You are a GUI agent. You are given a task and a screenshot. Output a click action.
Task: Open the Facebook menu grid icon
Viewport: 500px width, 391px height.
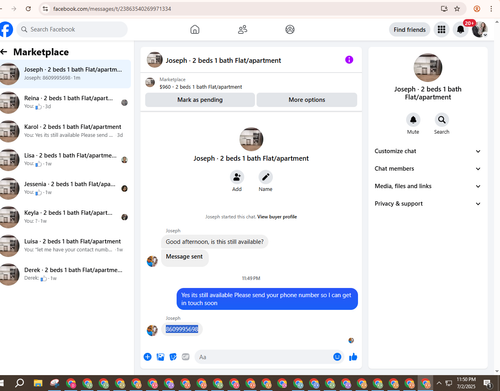click(x=441, y=30)
